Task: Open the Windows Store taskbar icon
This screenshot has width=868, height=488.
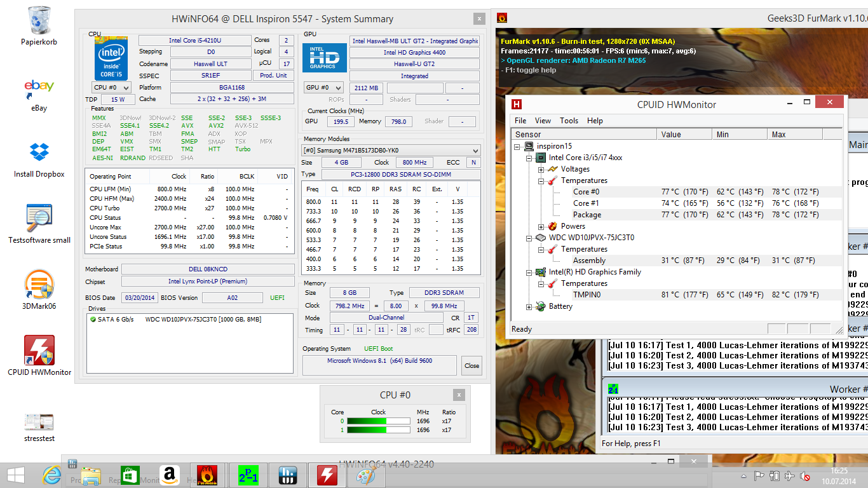Action: (x=130, y=475)
